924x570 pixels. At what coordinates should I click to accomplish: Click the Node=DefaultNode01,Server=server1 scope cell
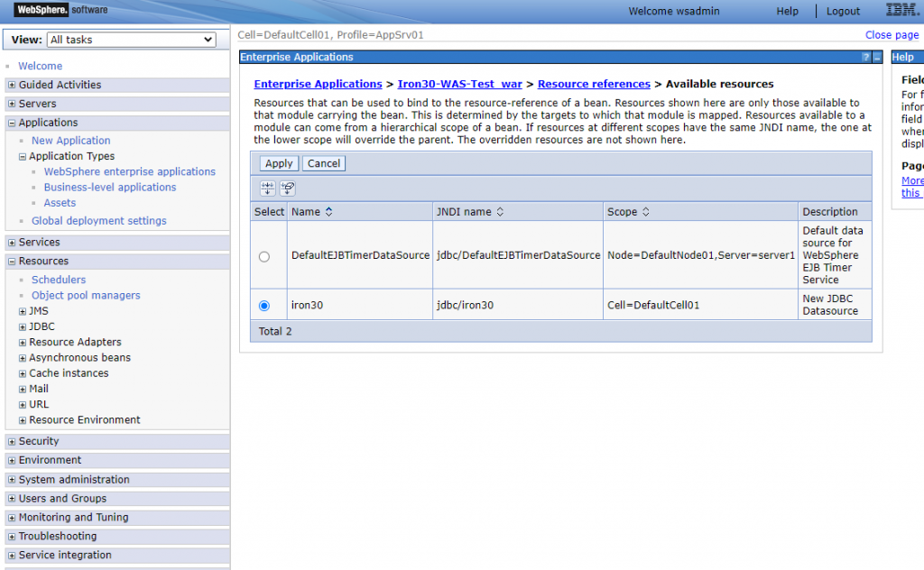700,255
